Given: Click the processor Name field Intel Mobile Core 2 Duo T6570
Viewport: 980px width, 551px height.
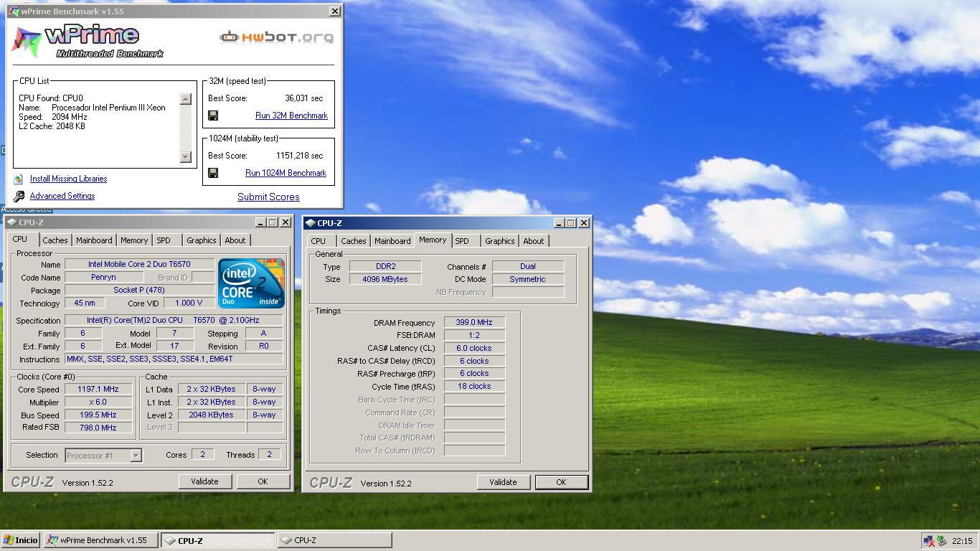Looking at the screenshot, I should pos(139,264).
